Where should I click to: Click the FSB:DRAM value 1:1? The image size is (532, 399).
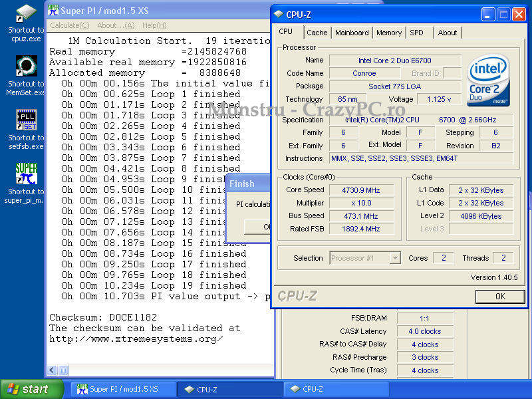(425, 319)
